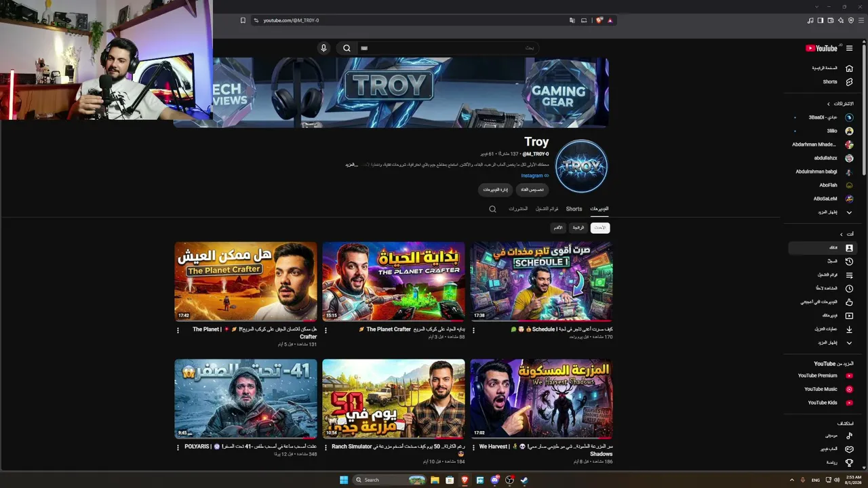This screenshot has height=488, width=868.
Task: Open Watch Later clock icon
Action: (849, 289)
